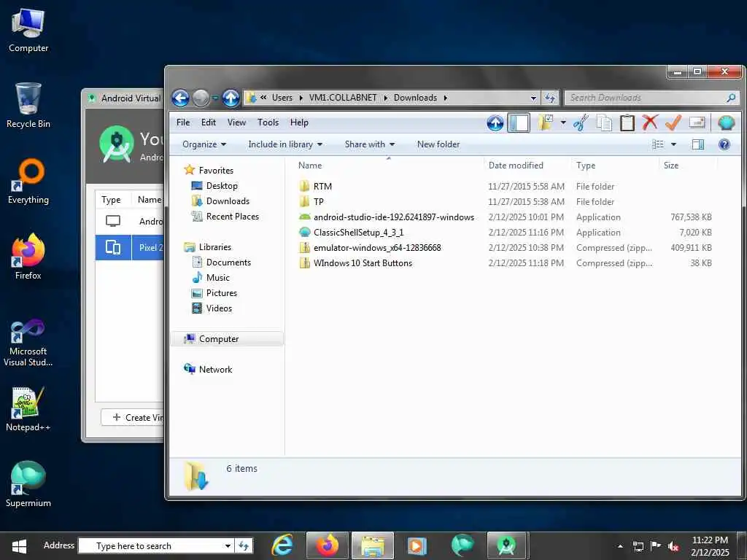The image size is (747, 560).
Task: Open the Windows Start button
Action: [x=19, y=545]
